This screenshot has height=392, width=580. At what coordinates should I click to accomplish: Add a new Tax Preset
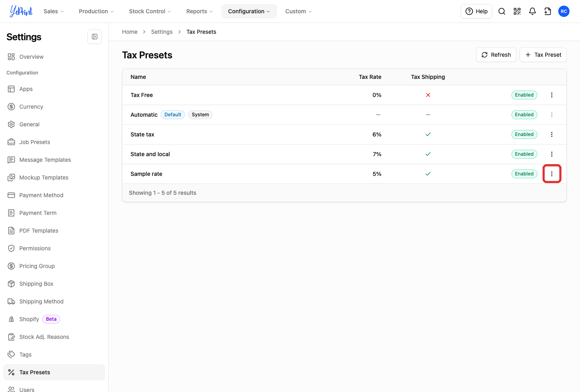[x=543, y=55]
